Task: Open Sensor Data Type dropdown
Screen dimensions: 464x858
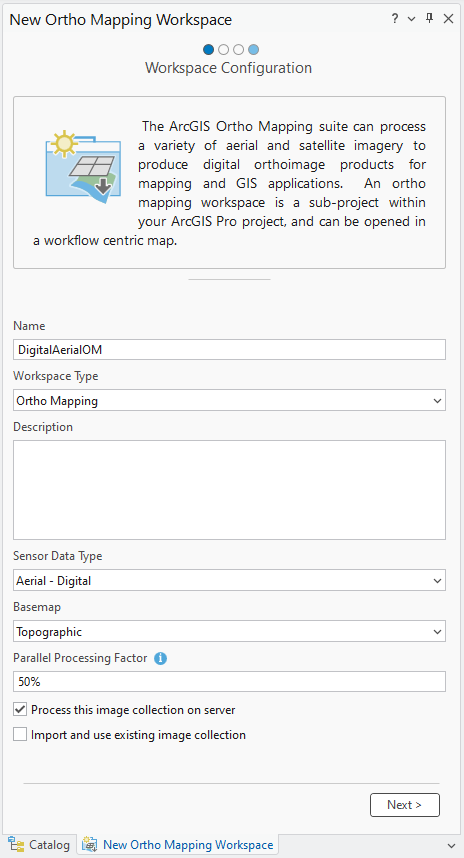Action: coord(229,581)
